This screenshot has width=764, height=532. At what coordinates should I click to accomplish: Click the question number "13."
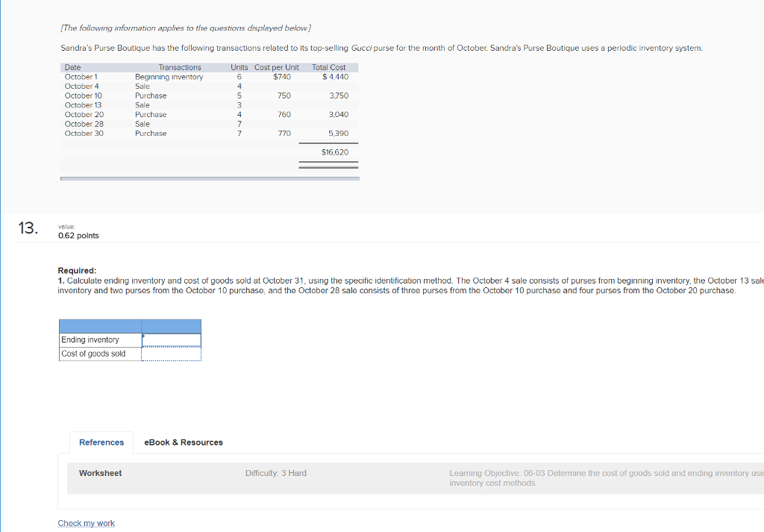[28, 228]
